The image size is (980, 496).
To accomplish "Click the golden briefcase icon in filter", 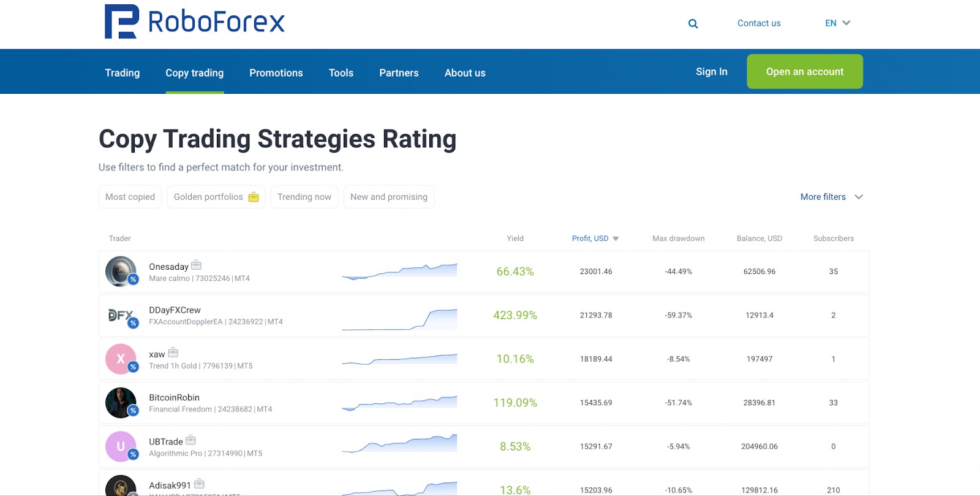I will 254,197.
